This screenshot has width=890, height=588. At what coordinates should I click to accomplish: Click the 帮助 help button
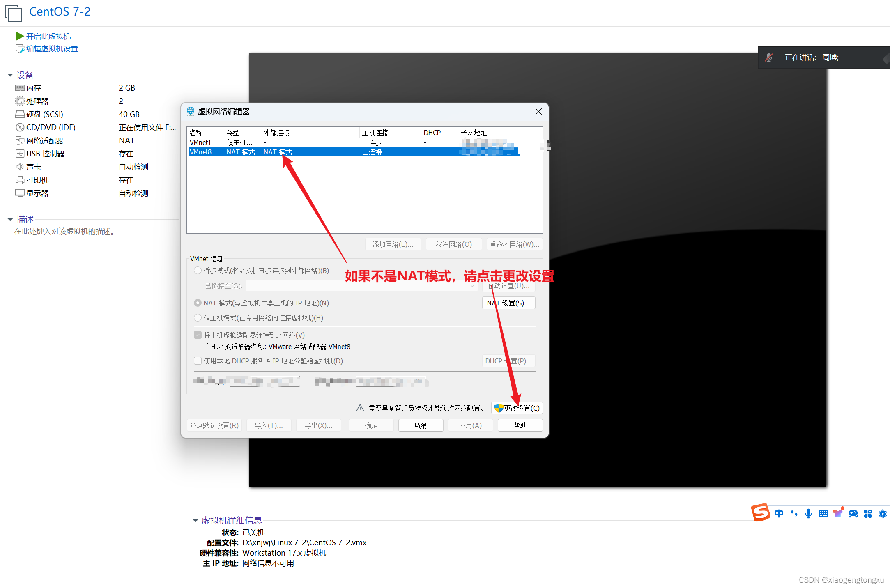tap(520, 425)
